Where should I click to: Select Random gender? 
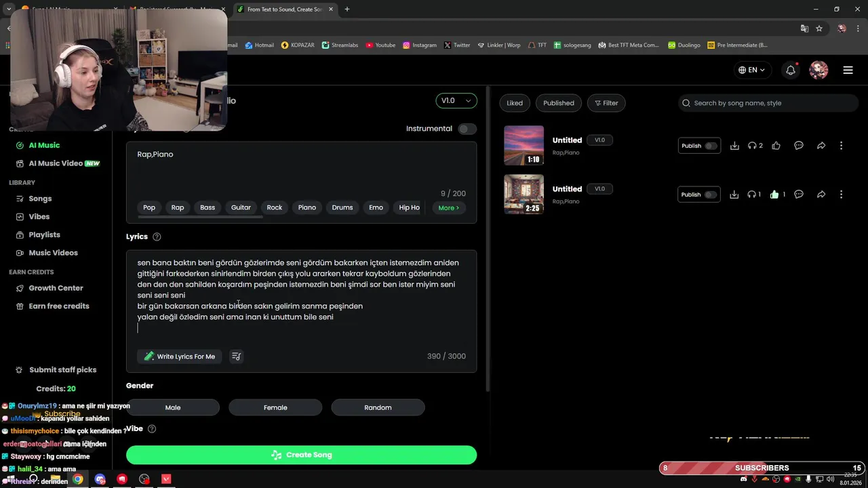(378, 407)
